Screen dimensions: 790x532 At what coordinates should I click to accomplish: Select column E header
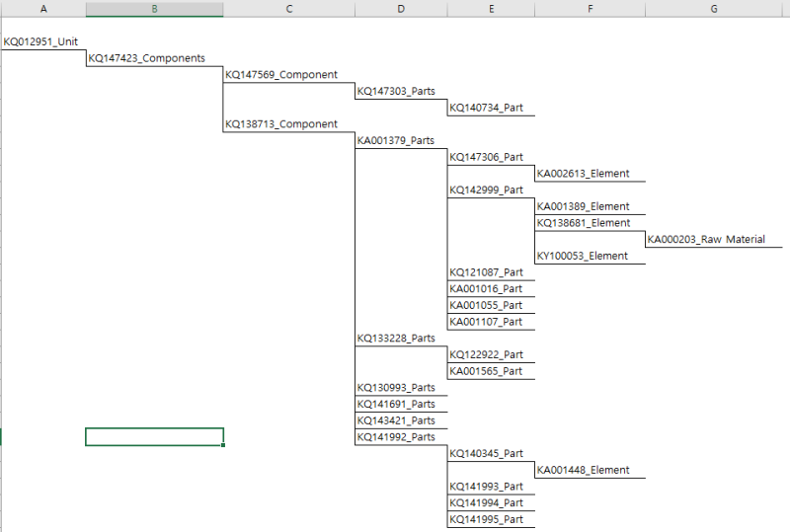(x=491, y=9)
